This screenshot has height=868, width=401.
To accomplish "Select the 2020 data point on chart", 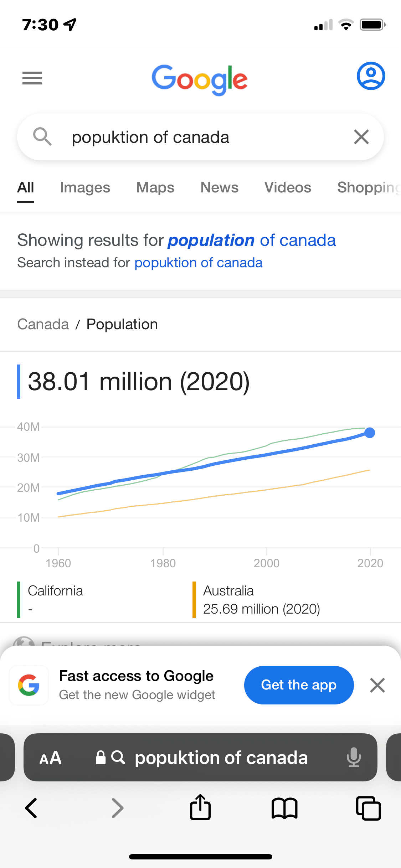I will (370, 433).
